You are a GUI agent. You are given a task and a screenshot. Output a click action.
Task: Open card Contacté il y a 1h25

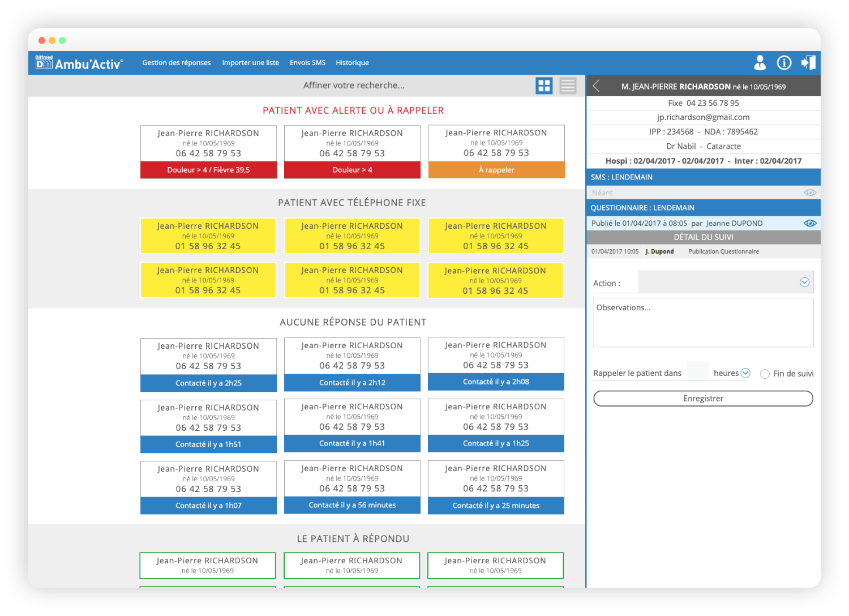[496, 425]
